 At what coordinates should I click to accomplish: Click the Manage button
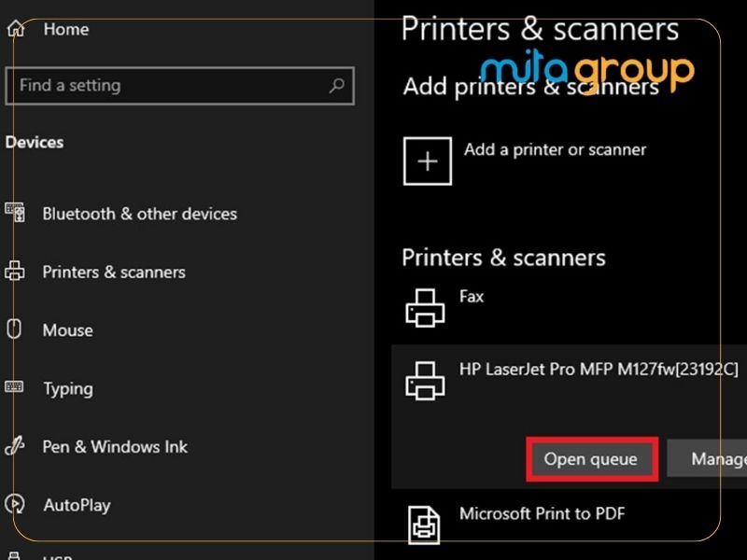click(x=707, y=458)
